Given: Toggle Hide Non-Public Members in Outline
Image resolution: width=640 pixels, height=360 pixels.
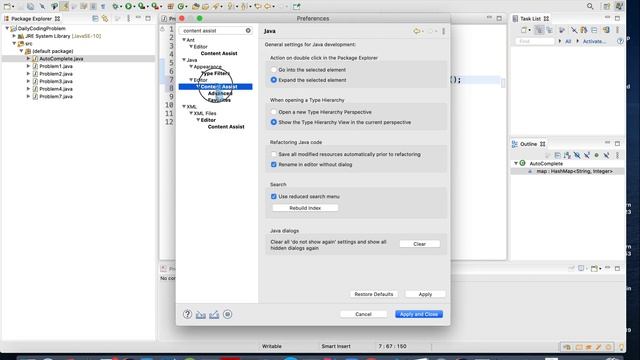Looking at the screenshot, I should click(596, 155).
